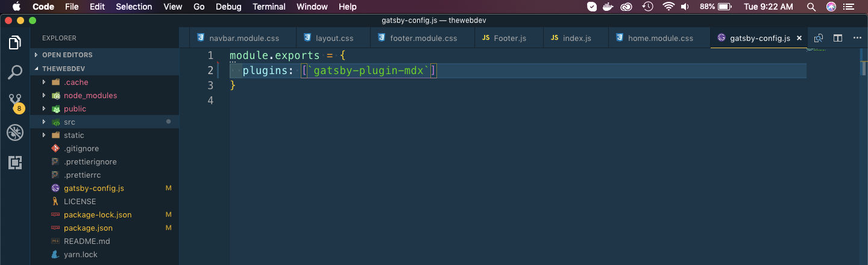
Task: Switch to Footer.js tab
Action: pyautogui.click(x=508, y=38)
